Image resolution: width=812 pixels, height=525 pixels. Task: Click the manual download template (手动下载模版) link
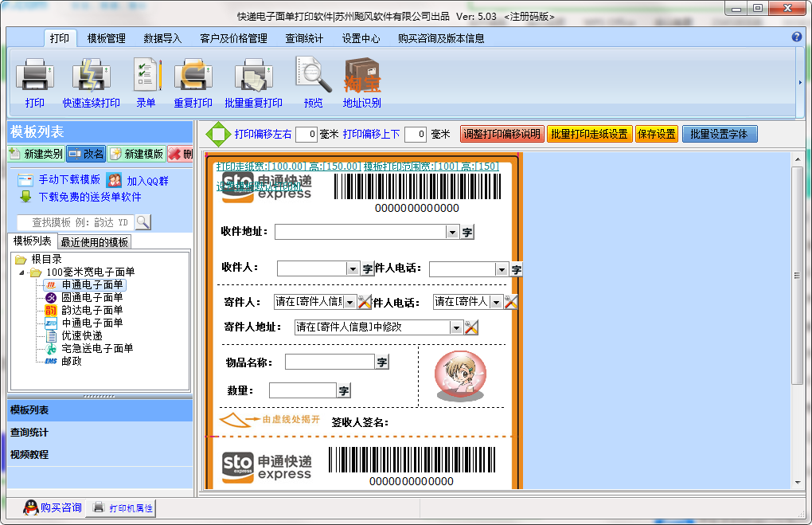[x=69, y=180]
